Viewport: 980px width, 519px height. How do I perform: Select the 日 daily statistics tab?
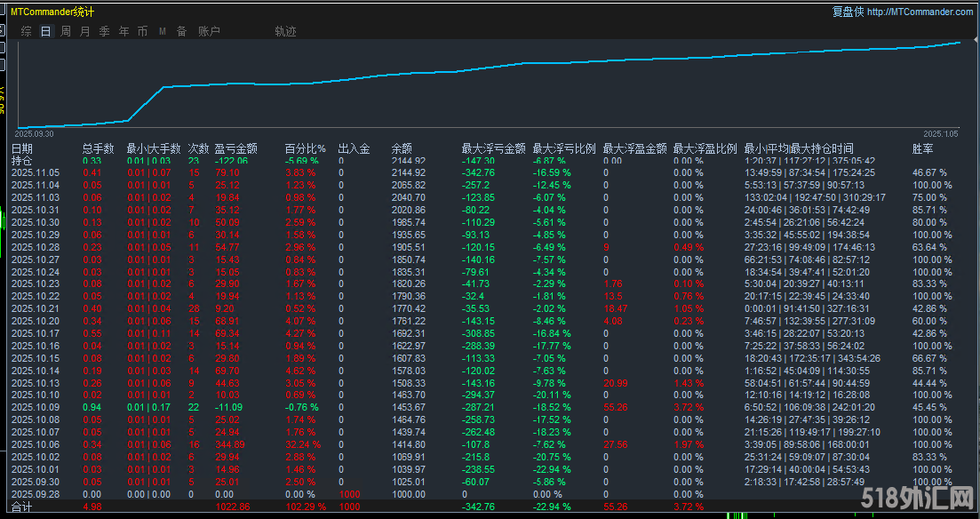(x=45, y=31)
